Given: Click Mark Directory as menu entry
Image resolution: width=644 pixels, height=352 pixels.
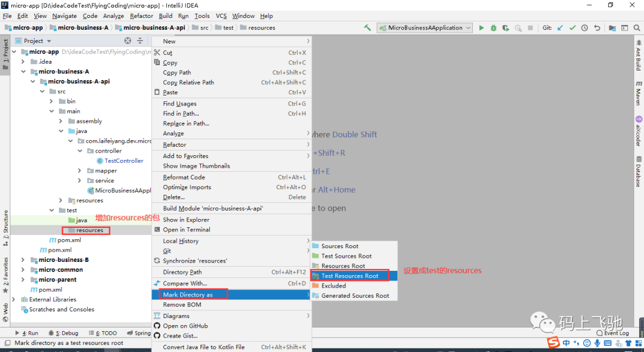Looking at the screenshot, I should coord(231,295).
